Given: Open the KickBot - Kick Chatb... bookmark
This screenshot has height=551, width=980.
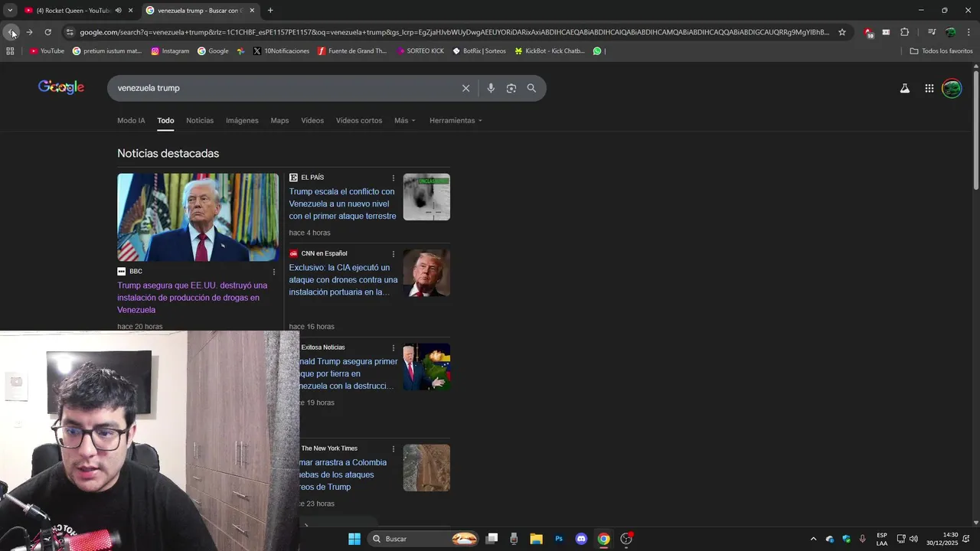Looking at the screenshot, I should coord(550,51).
